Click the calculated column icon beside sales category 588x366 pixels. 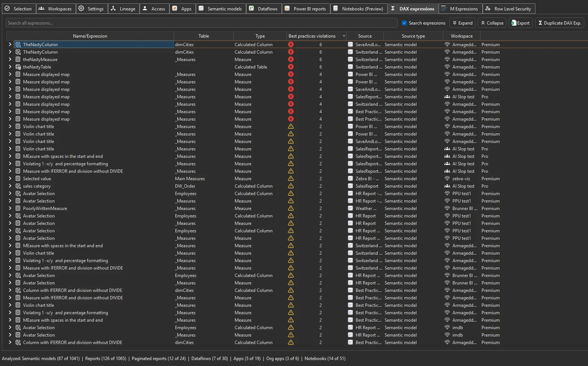(x=18, y=186)
